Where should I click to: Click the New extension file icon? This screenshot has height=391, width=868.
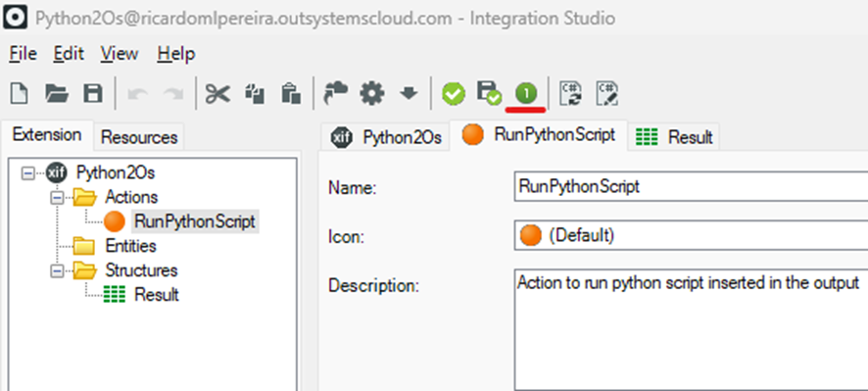pyautogui.click(x=20, y=93)
